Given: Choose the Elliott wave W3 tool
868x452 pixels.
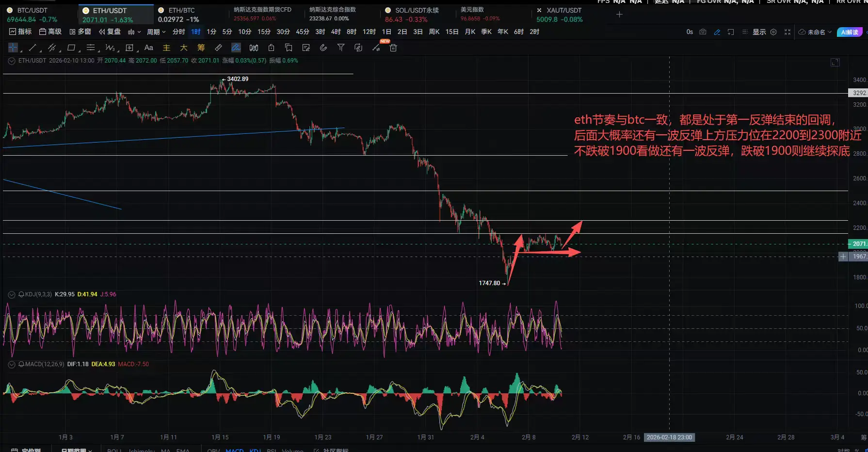Looking at the screenshot, I should click(x=110, y=48).
